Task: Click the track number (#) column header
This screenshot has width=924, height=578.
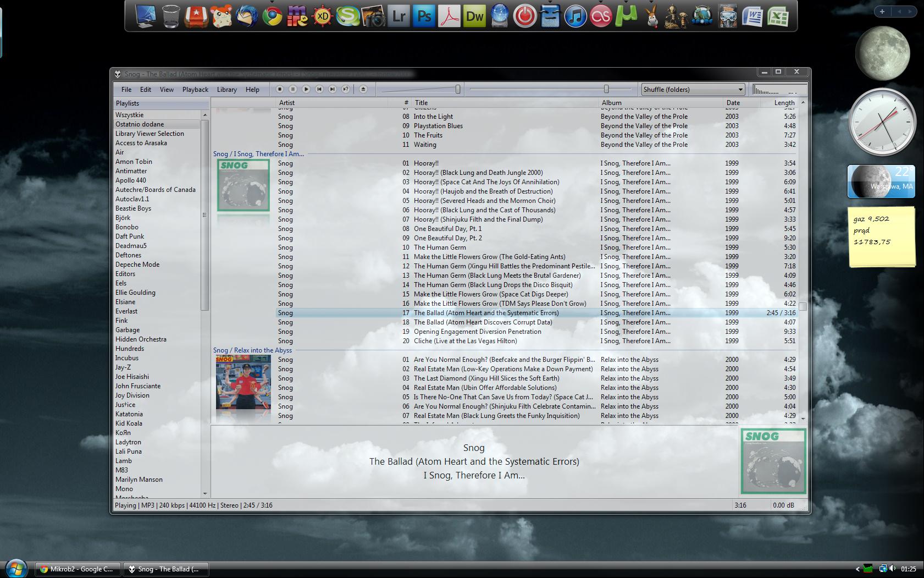Action: pyautogui.click(x=400, y=103)
